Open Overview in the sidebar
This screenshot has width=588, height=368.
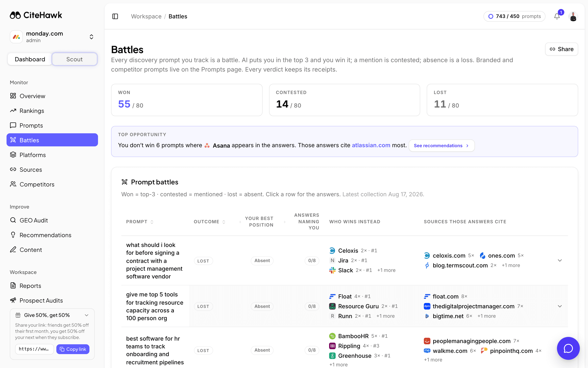tap(52, 96)
